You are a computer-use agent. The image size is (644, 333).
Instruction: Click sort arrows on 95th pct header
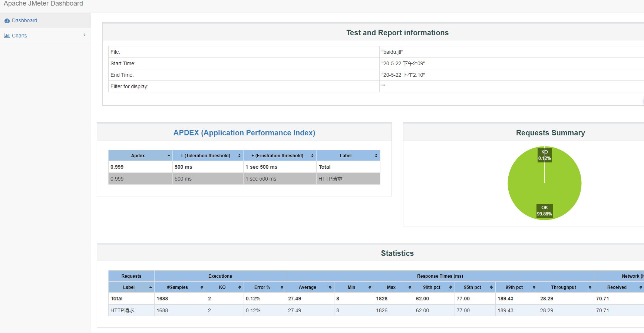(x=492, y=287)
